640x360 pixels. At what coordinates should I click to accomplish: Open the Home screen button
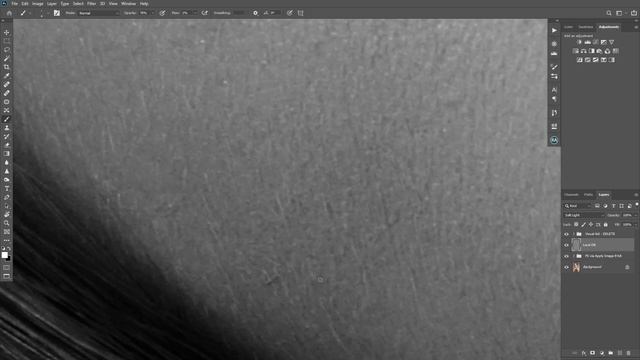pos(9,13)
